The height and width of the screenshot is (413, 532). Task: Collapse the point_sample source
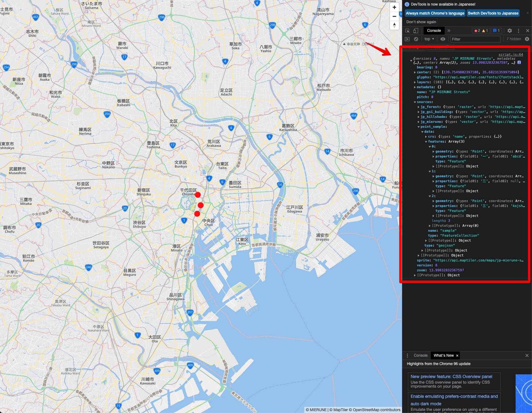pyautogui.click(x=418, y=127)
